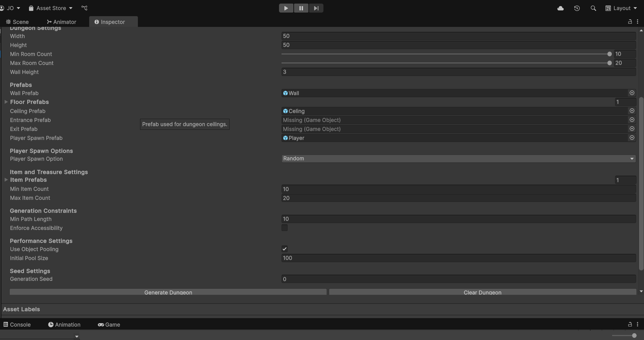Viewport: 644px width, 340px height.
Task: Click the Pause button
Action: 301,8
